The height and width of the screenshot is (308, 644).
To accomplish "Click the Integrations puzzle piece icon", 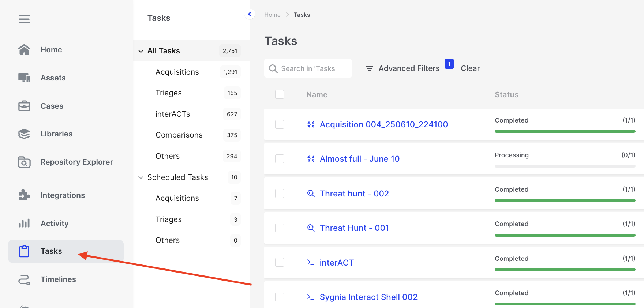I will pyautogui.click(x=24, y=195).
